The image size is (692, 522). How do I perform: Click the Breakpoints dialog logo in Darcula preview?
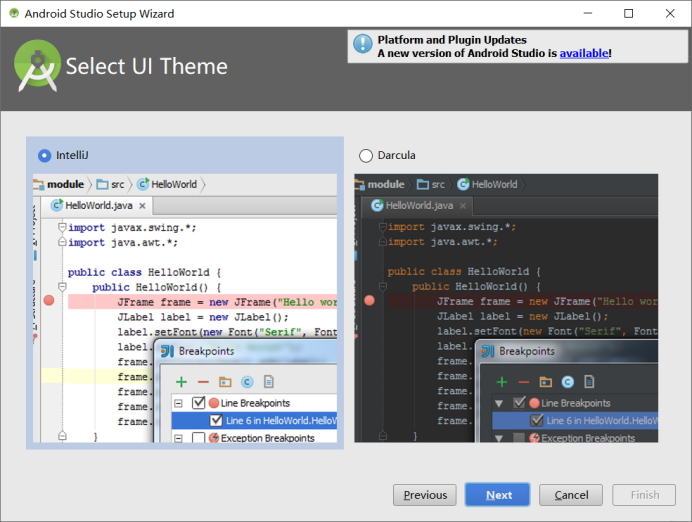click(488, 351)
